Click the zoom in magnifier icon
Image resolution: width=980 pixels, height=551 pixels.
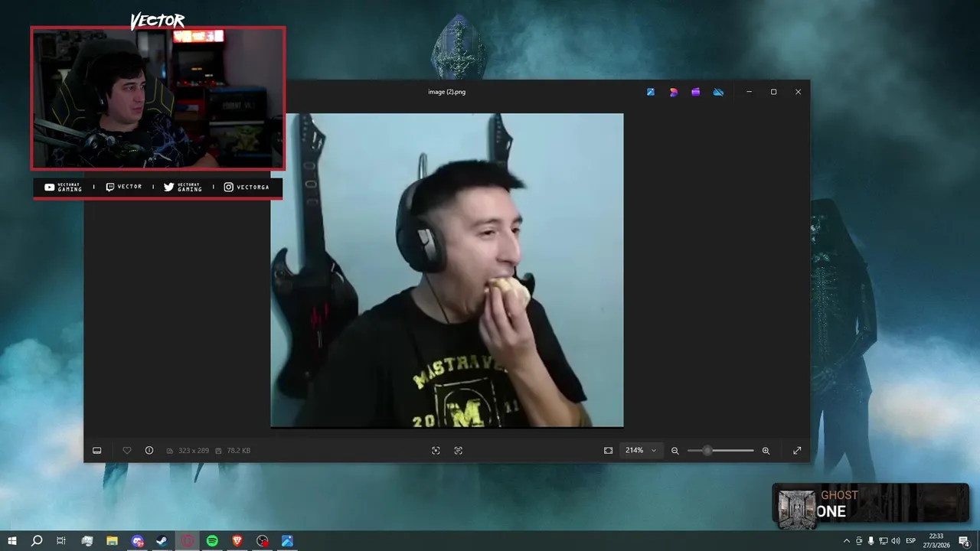[766, 451]
